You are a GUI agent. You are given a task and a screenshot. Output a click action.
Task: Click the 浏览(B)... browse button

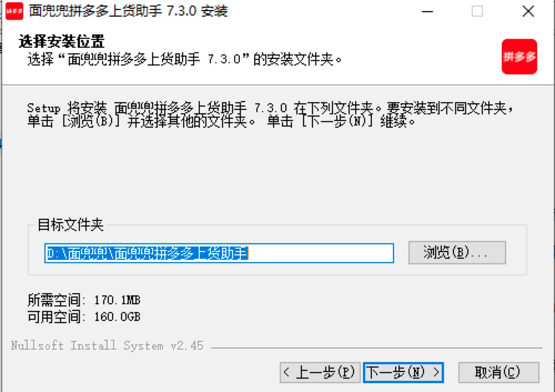(457, 253)
